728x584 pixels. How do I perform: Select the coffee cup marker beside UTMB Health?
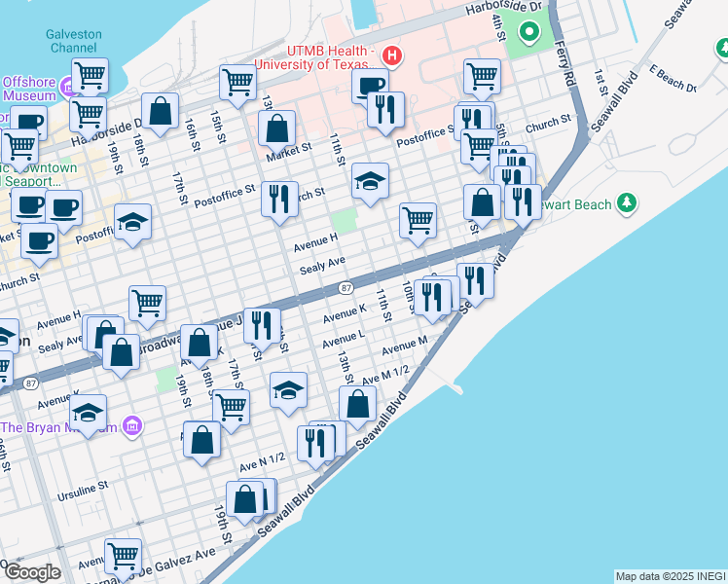(370, 86)
